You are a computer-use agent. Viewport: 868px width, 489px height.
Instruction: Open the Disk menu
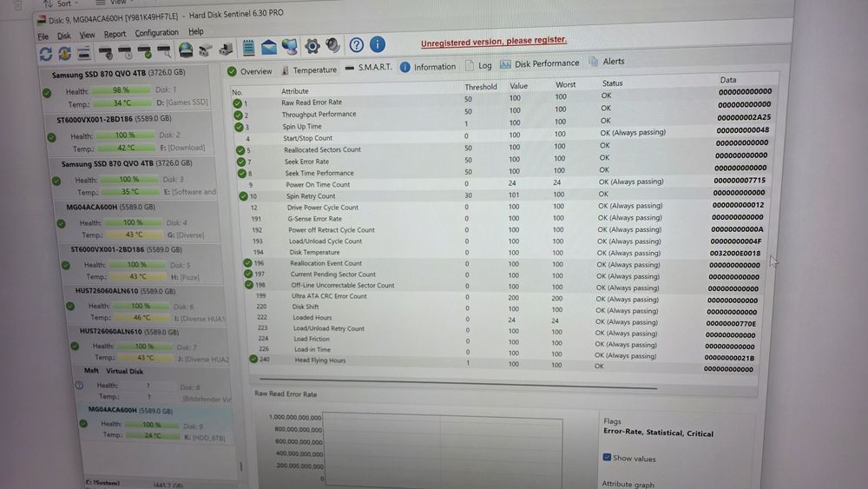[x=64, y=36]
